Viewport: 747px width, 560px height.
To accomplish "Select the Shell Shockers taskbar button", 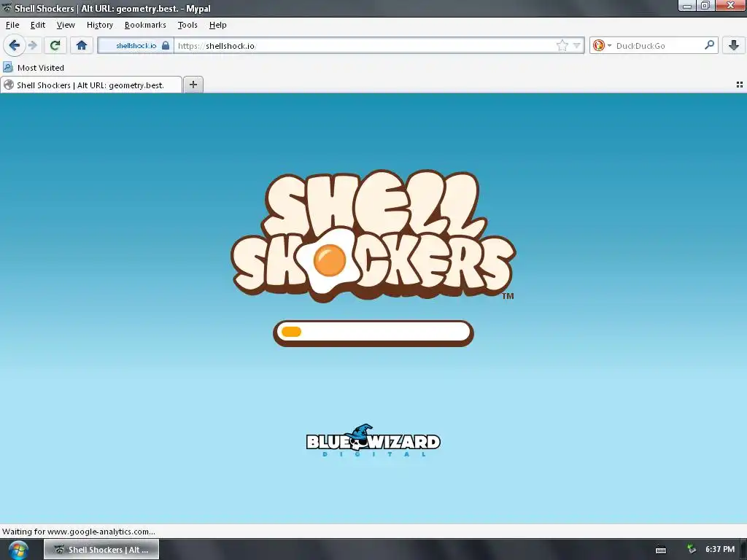I will 101,550.
